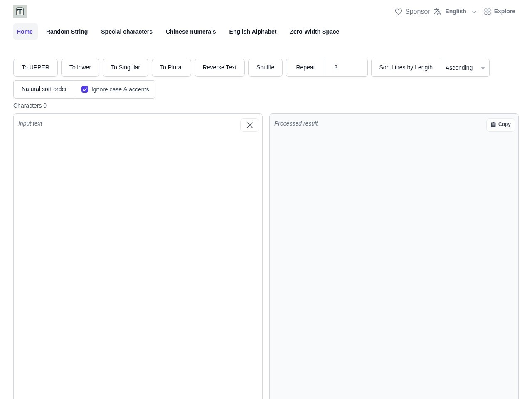Click Sort Lines by Length button
The image size is (532, 399).
pyautogui.click(x=406, y=68)
